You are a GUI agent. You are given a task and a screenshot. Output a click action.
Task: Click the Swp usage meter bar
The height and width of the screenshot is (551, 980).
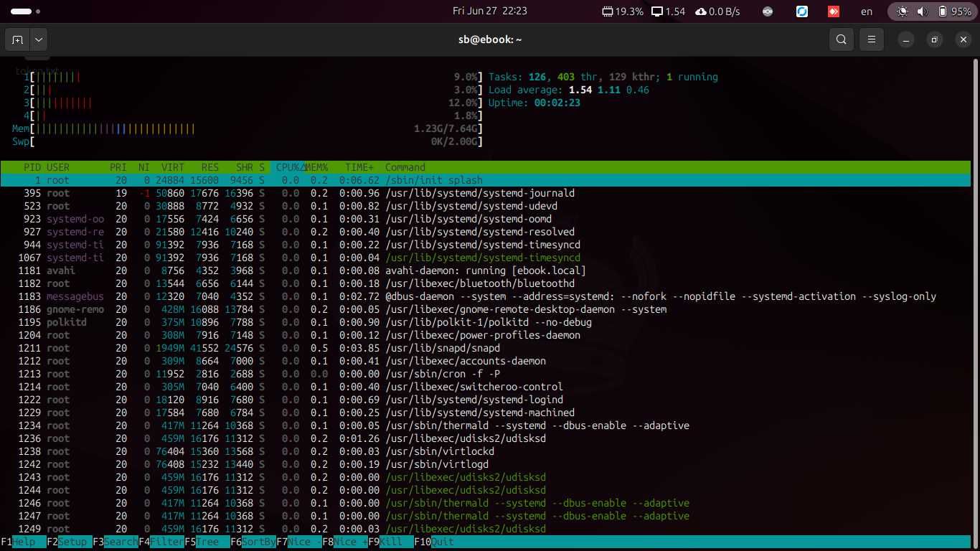click(248, 141)
